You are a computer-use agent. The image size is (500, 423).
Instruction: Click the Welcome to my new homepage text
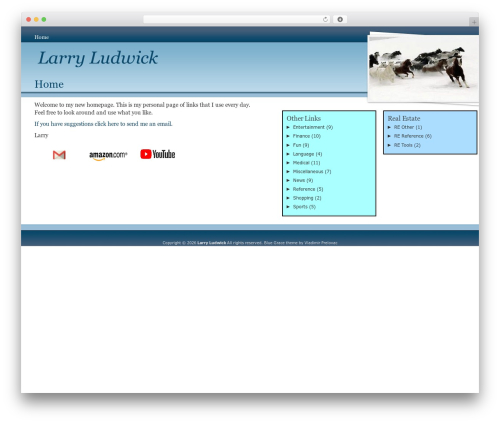tap(142, 109)
